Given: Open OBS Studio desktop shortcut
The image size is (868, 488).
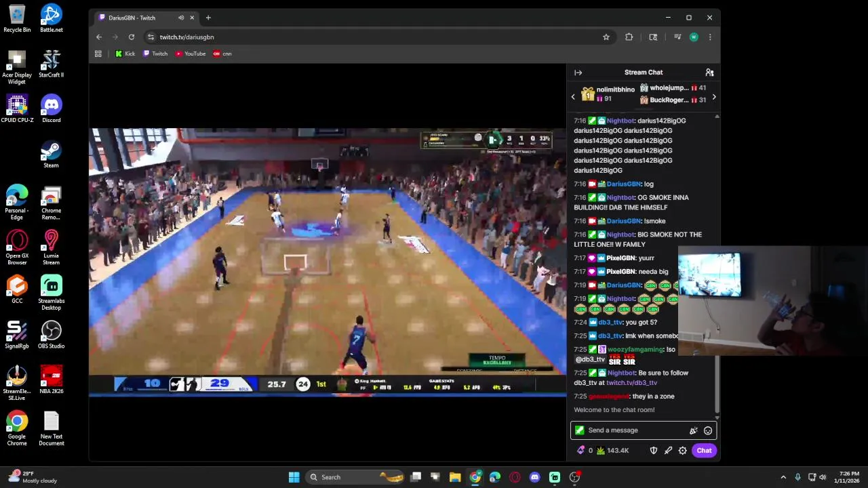Looking at the screenshot, I should [x=51, y=335].
